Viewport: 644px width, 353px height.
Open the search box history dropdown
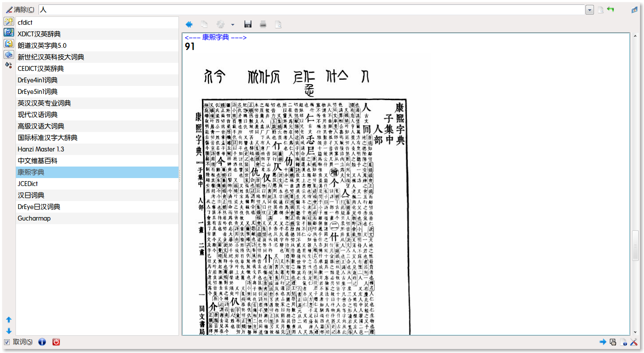click(590, 10)
